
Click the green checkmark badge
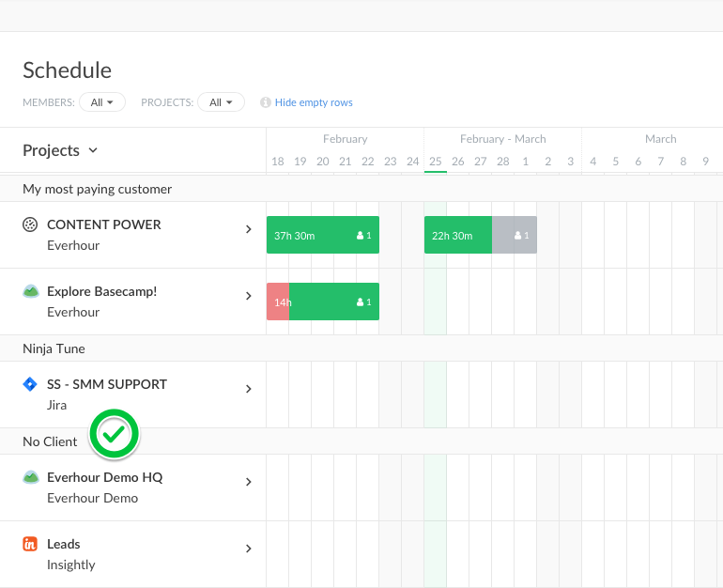114,433
